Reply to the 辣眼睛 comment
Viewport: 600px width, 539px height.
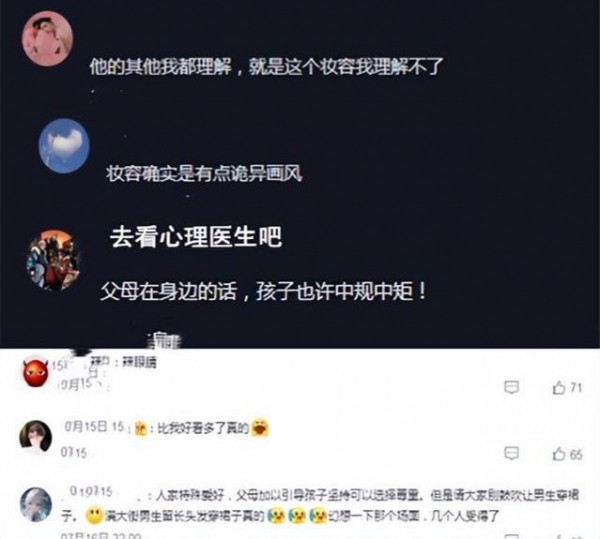click(x=511, y=388)
